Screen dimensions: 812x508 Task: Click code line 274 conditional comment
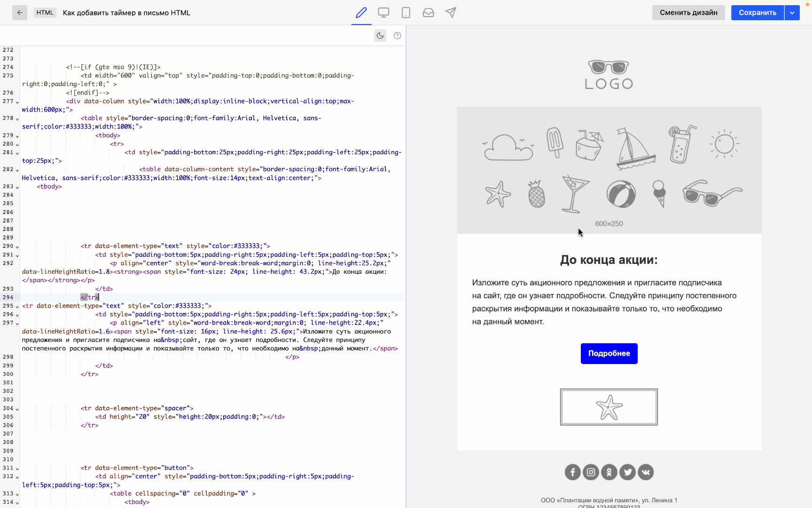113,67
